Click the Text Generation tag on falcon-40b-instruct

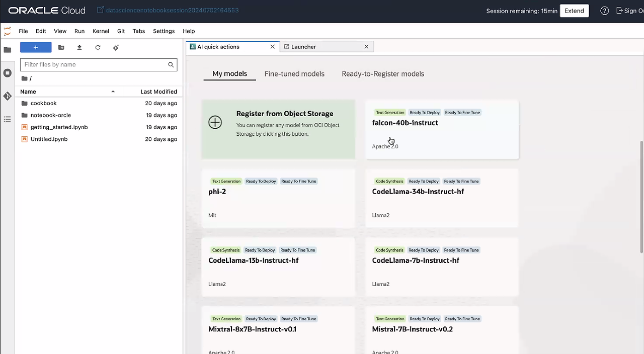coord(390,113)
